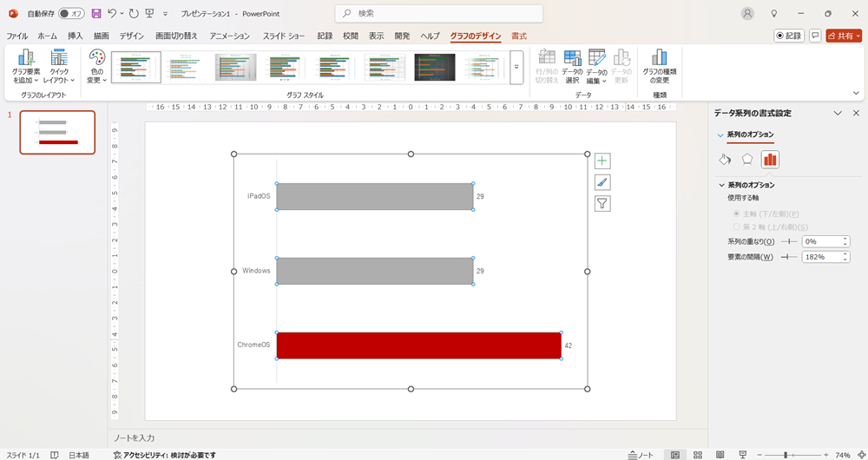Start slideshow from status bar icon
Screen dimensions: 868x460
(x=743, y=455)
